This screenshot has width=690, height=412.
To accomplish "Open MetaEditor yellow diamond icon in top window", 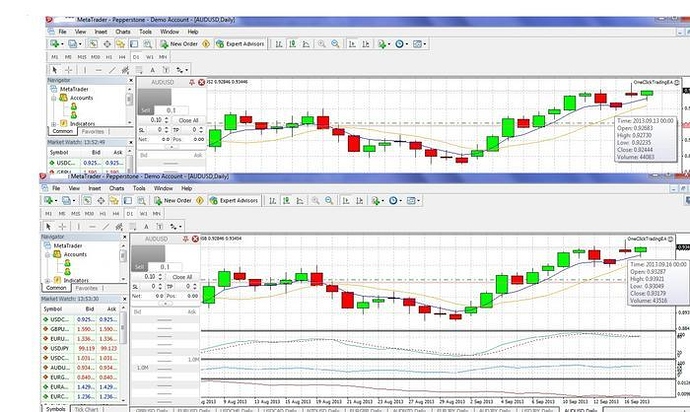I will (206, 44).
